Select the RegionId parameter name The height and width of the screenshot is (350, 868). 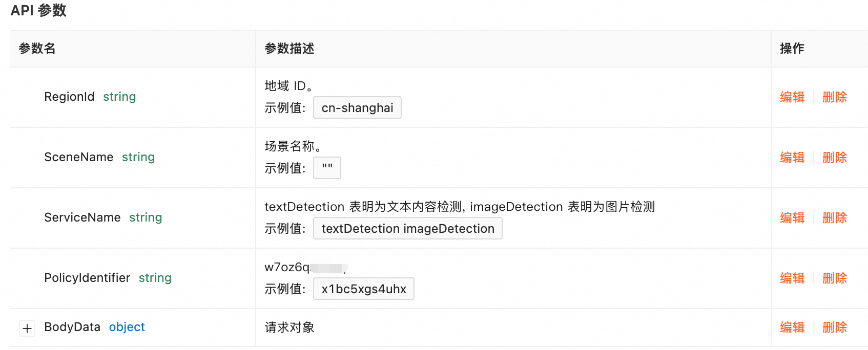[69, 97]
